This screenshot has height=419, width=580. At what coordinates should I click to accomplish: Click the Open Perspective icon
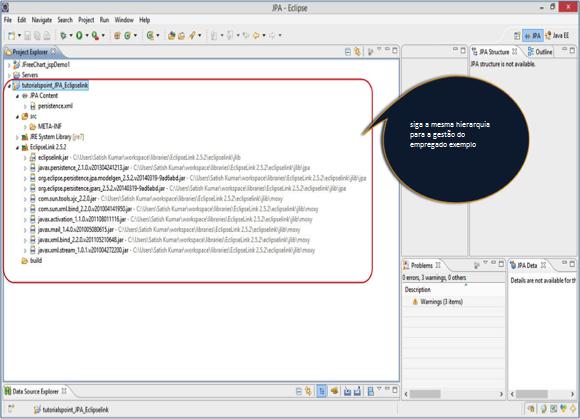pyautogui.click(x=517, y=36)
